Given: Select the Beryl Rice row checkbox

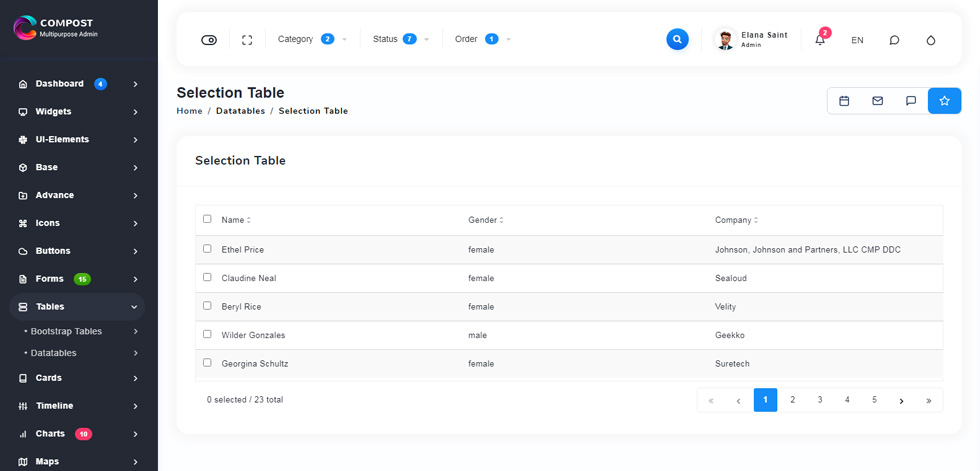Looking at the screenshot, I should click(x=207, y=305).
